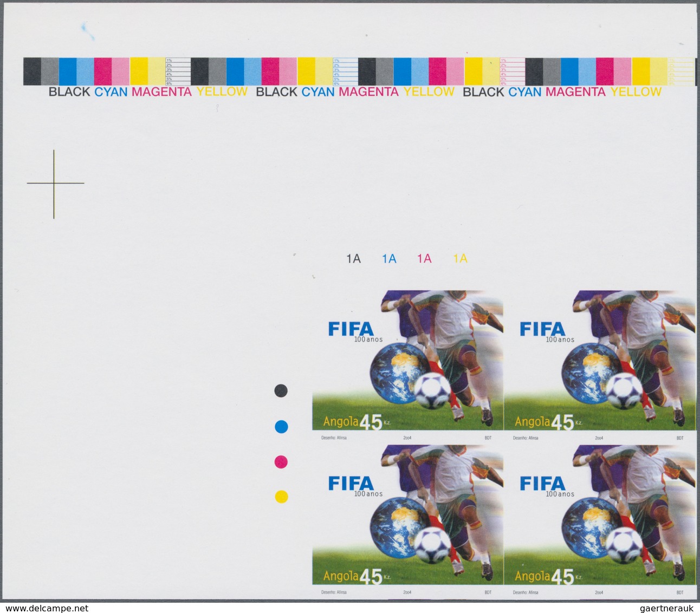Click 'Desenho: Afinsa' under the top-left stamp
Image resolution: width=700 pixels, height=613 pixels.
coord(334,438)
